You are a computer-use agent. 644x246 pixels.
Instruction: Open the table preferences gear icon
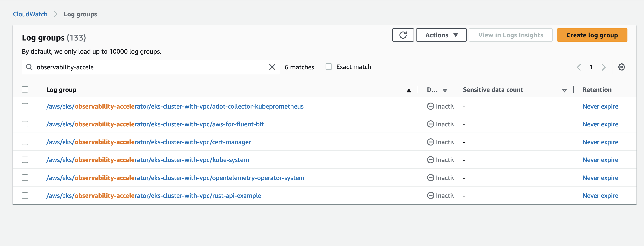click(621, 67)
